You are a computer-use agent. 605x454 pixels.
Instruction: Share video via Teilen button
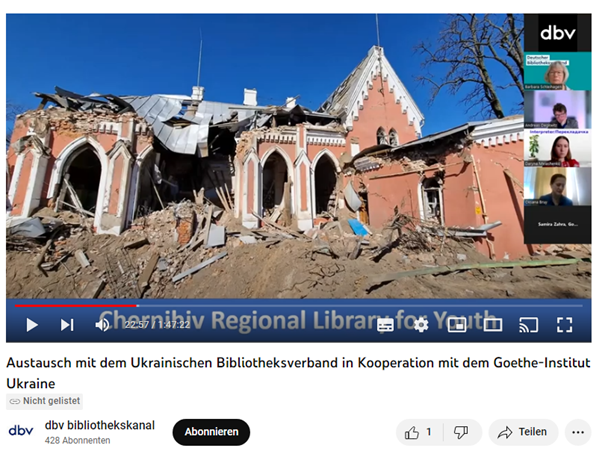pos(523,432)
